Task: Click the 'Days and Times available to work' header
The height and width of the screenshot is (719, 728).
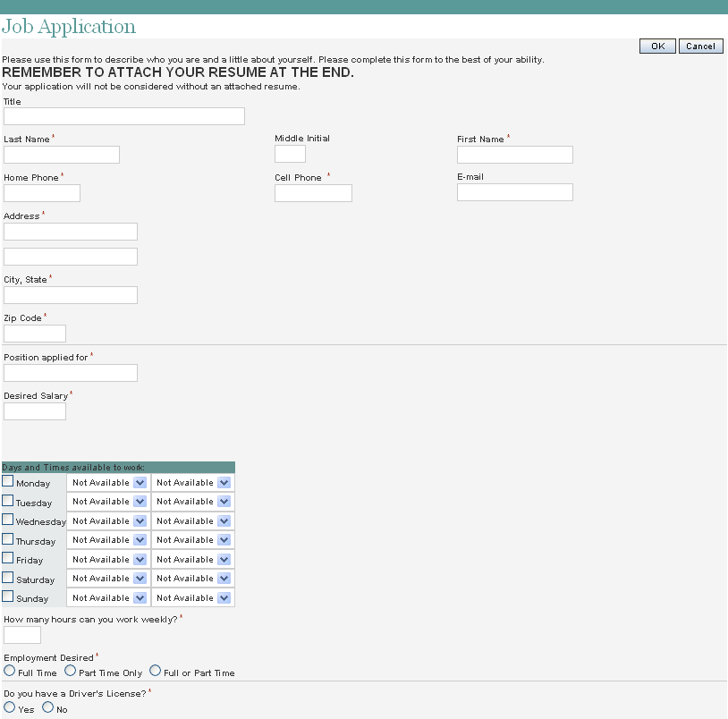Action: [x=118, y=468]
